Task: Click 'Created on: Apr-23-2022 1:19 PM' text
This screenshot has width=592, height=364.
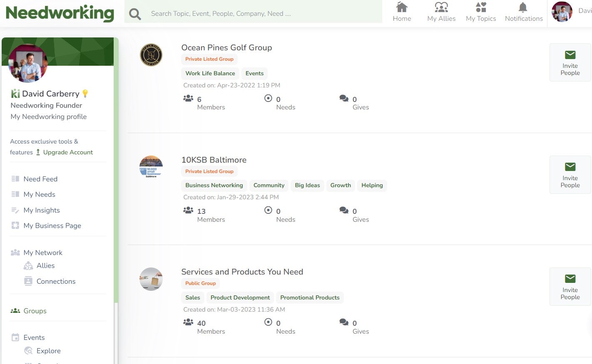Action: [232, 85]
